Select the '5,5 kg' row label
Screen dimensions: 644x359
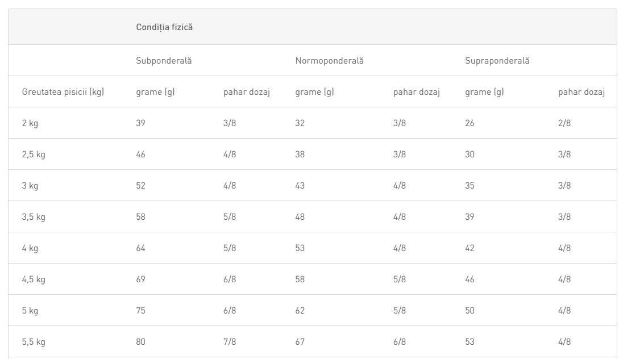[34, 341]
